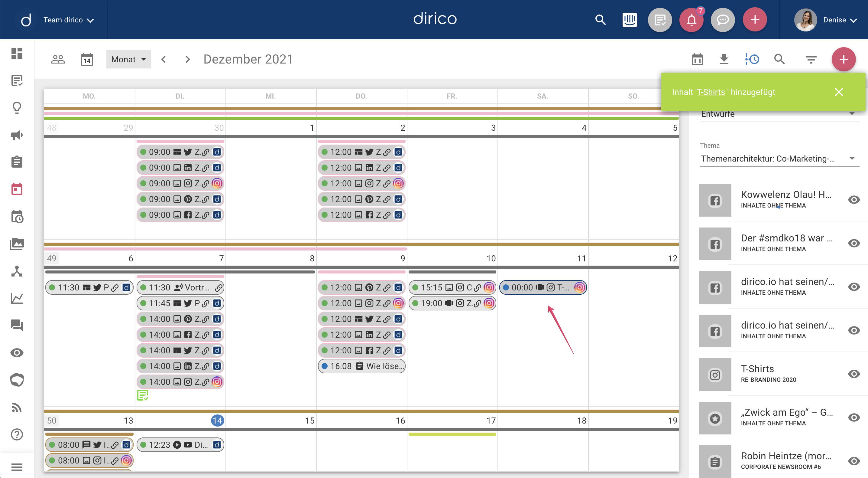Open the hamburger menu at sidebar bottom
The image size is (868, 478).
17,467
